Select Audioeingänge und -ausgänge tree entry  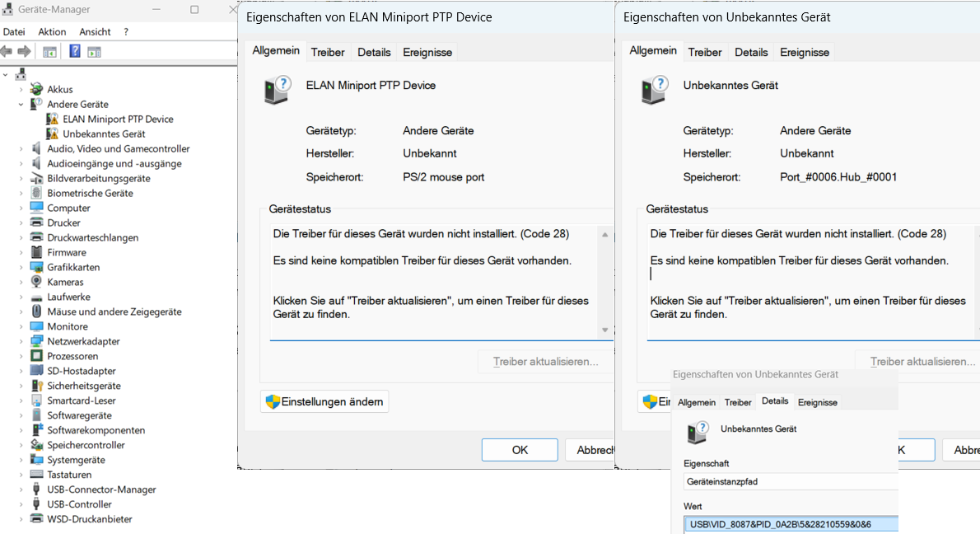[x=114, y=163]
